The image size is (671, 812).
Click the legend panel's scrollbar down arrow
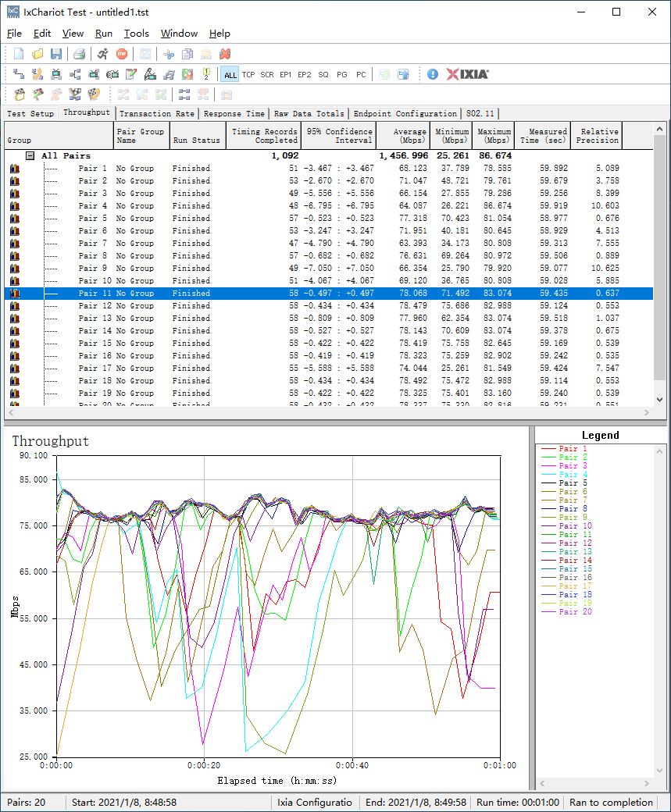coord(659,771)
